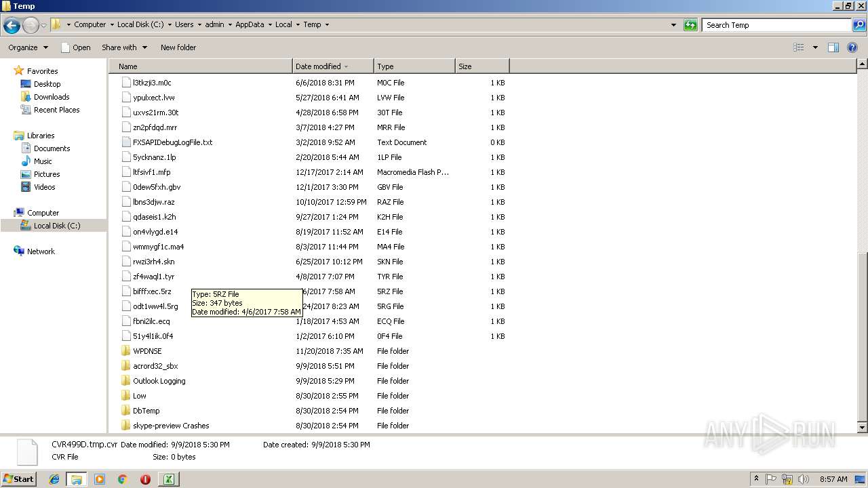
Task: Click Computer in the address breadcrumb
Action: pos(90,25)
